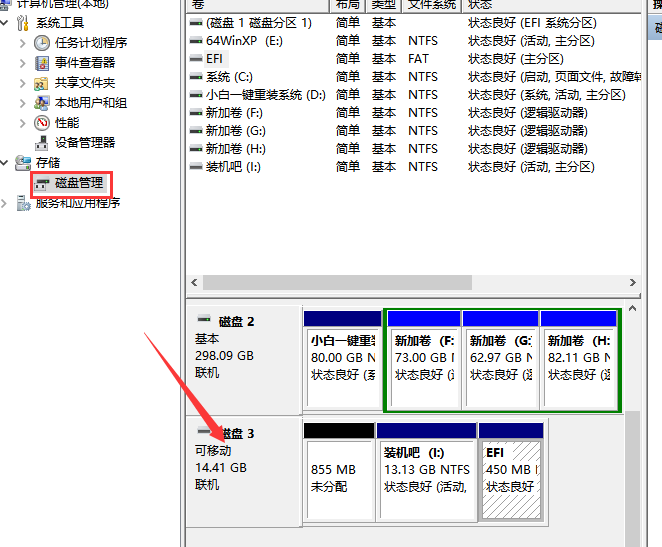The height and width of the screenshot is (547, 662).
Task: Click the 855 MB unallocated space block
Action: [338, 478]
